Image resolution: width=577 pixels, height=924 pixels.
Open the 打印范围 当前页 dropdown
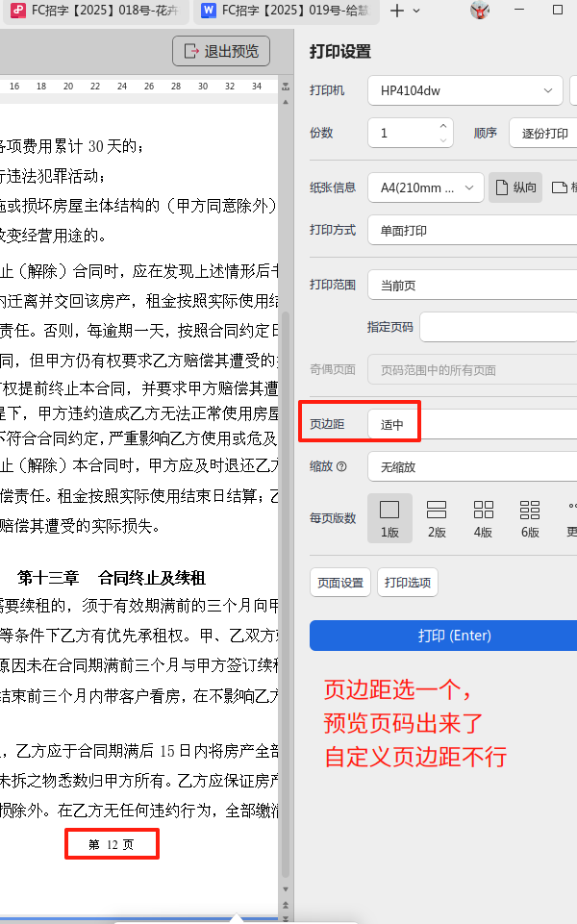[472, 286]
